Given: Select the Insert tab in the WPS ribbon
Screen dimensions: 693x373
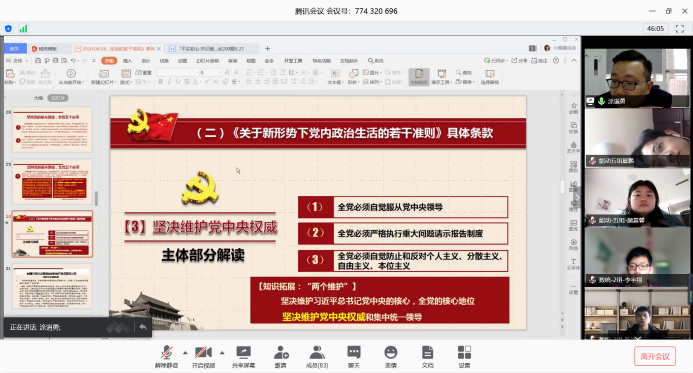Looking at the screenshot, I should pos(127,61).
